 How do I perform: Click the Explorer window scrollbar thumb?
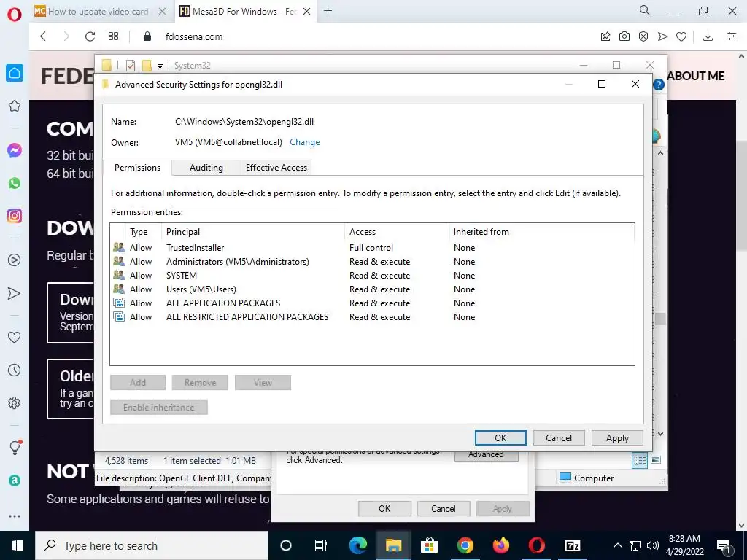click(660, 319)
